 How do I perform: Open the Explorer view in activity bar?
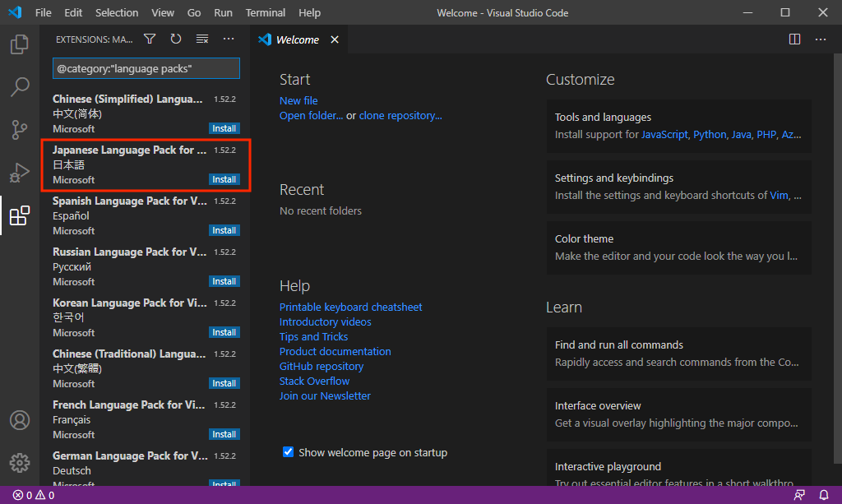click(20, 44)
